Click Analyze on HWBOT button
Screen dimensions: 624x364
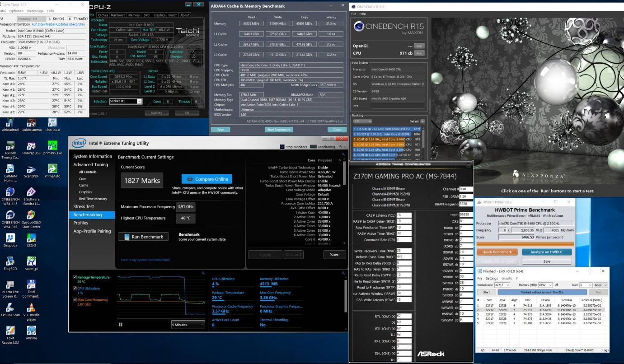pyautogui.click(x=547, y=252)
